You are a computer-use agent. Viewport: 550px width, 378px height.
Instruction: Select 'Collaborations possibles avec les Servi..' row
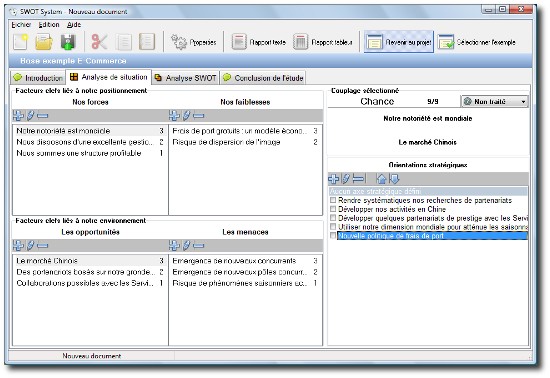(x=90, y=283)
